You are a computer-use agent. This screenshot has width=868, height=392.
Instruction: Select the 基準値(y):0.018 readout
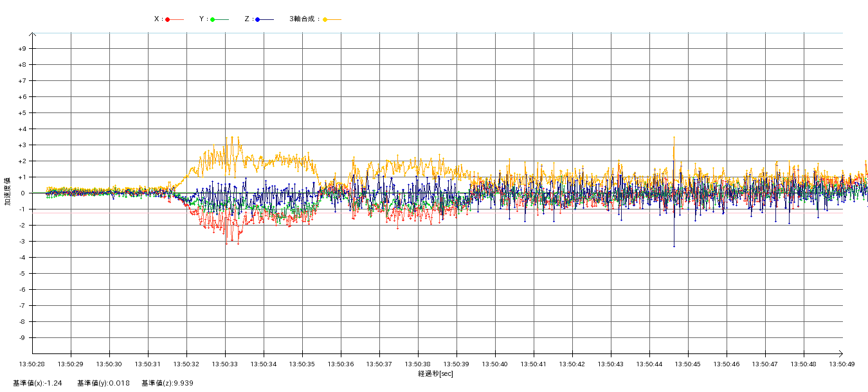pyautogui.click(x=104, y=383)
